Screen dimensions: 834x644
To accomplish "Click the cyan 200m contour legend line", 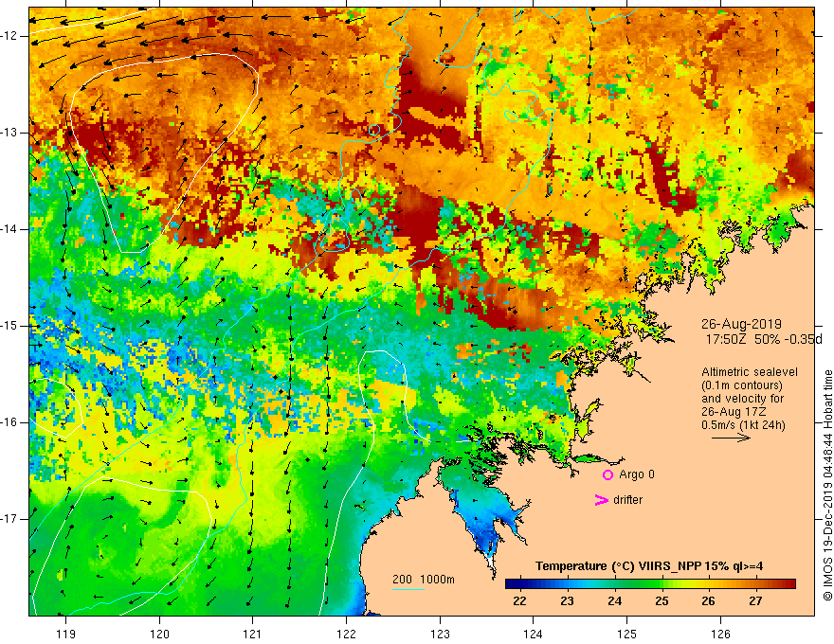I will pos(408,589).
